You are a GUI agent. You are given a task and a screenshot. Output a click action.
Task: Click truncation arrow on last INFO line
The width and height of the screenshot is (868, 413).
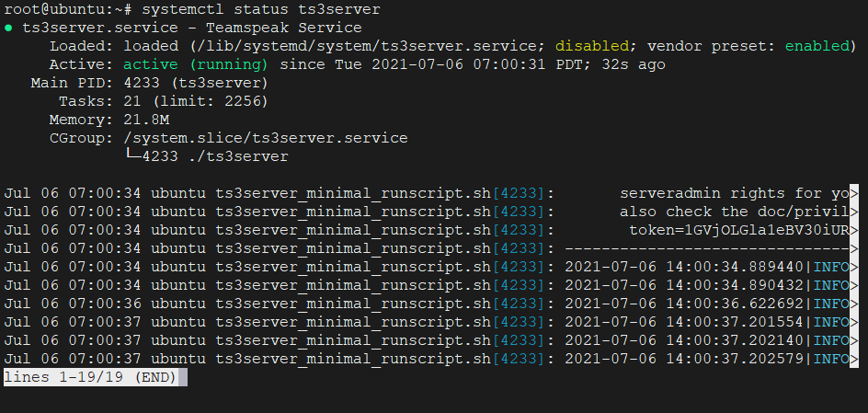click(x=854, y=360)
